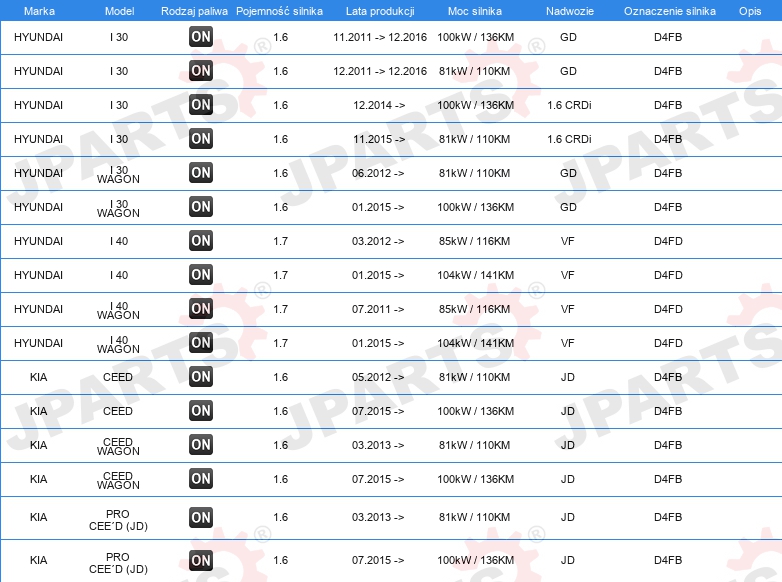The width and height of the screenshot is (782, 582).
Task: Select ON icon for PRO CEE'D 07.2015
Action: click(x=201, y=561)
